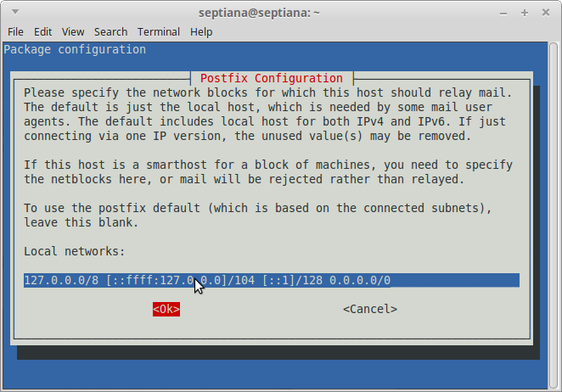Open the Help menu
Viewport: 562px width, 392px height.
pos(201,32)
